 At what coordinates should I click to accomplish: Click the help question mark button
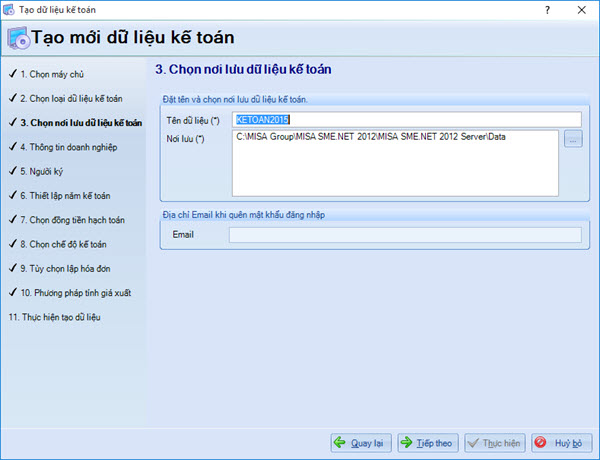click(546, 8)
